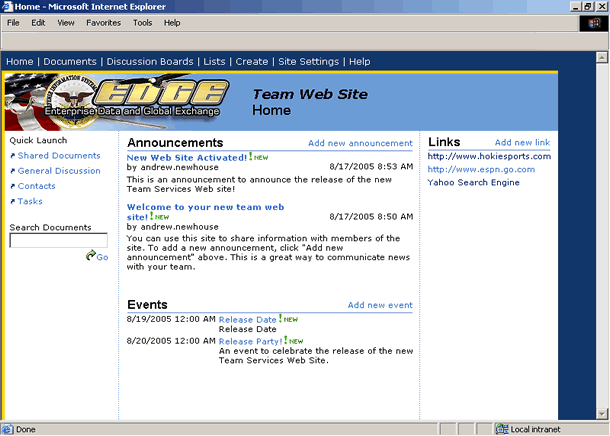610x436 pixels.
Task: Open the browser Help menu
Action: tap(172, 23)
